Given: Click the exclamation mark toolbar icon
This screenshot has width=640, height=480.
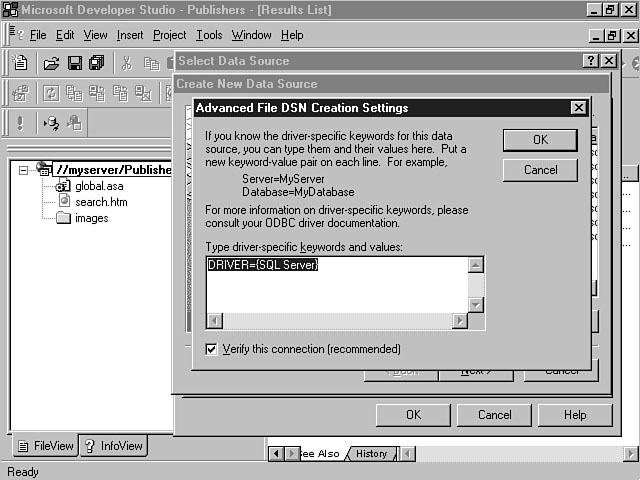Looking at the screenshot, I should pos(20,122).
